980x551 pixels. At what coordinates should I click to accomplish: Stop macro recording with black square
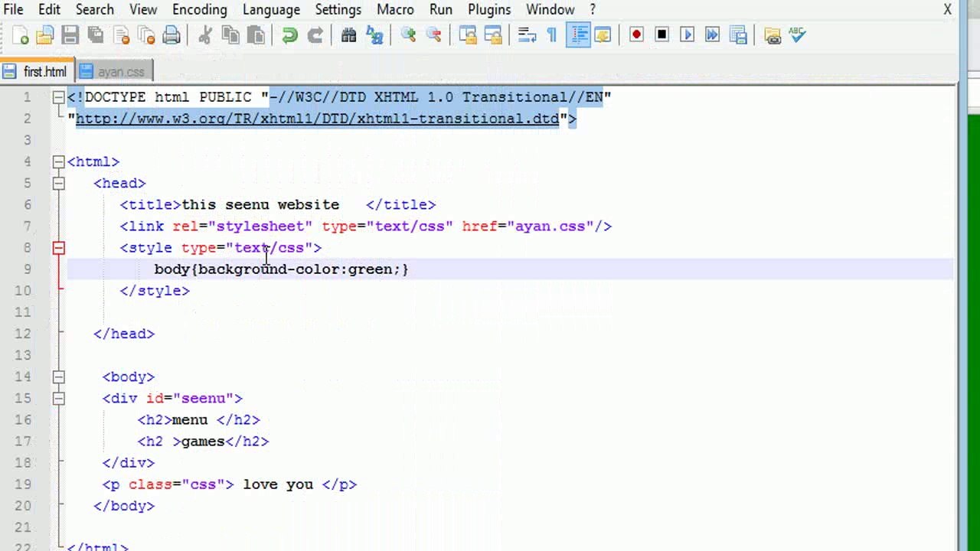coord(661,35)
